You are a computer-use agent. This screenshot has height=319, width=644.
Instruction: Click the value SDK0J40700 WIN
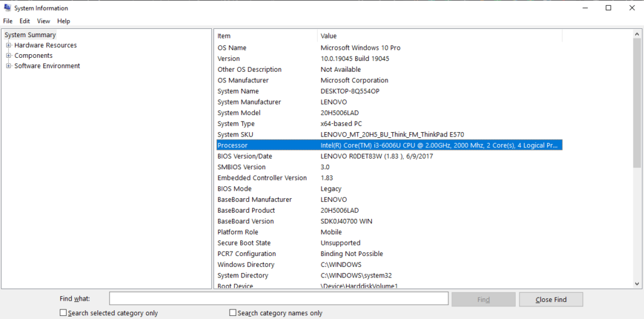pyautogui.click(x=347, y=221)
